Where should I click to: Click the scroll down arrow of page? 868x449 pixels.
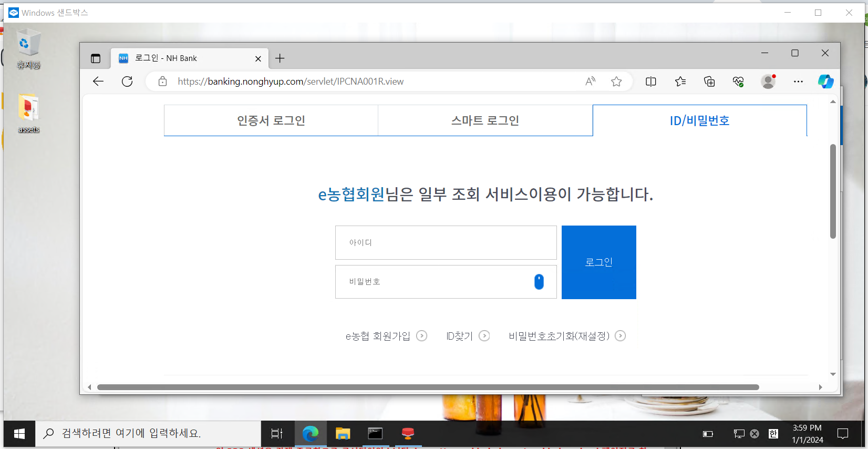[833, 374]
